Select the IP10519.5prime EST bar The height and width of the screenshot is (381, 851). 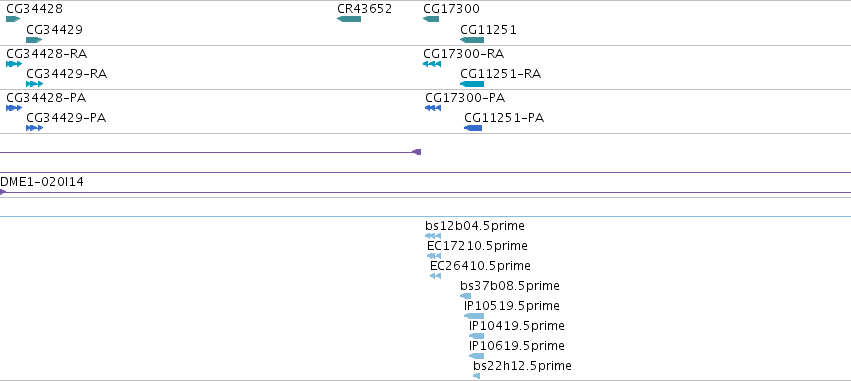click(x=474, y=316)
